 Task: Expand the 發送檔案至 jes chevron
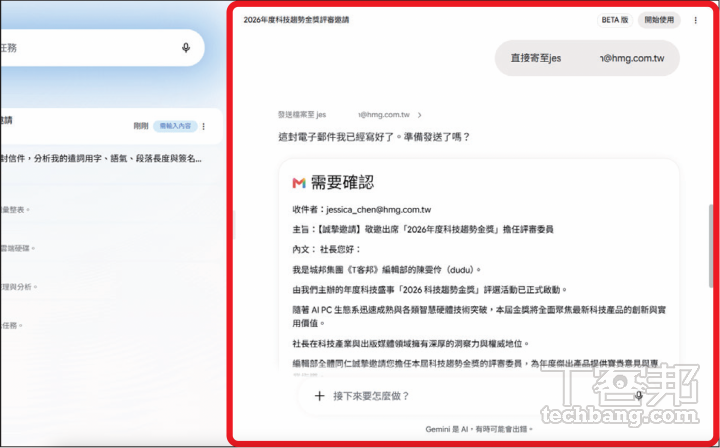click(x=419, y=115)
